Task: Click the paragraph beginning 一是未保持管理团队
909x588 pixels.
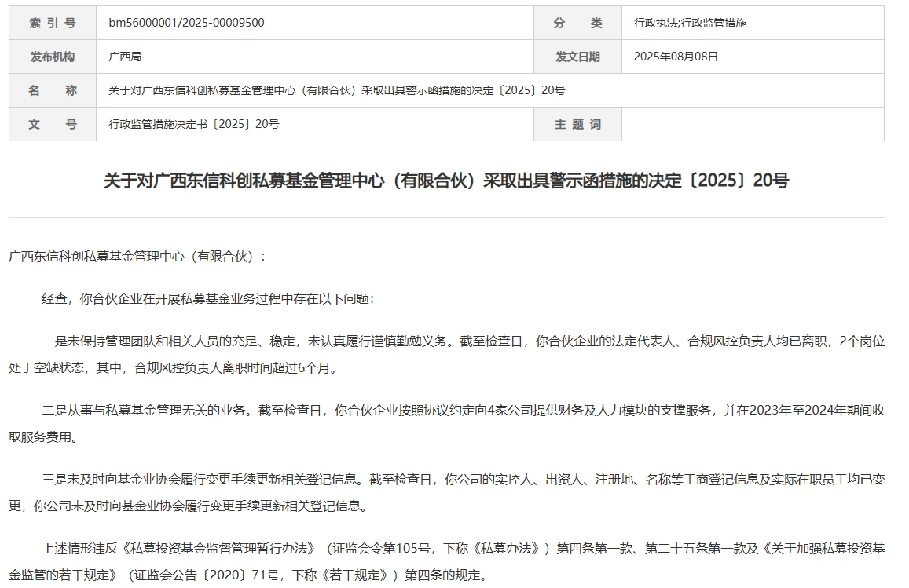Action: [447, 355]
